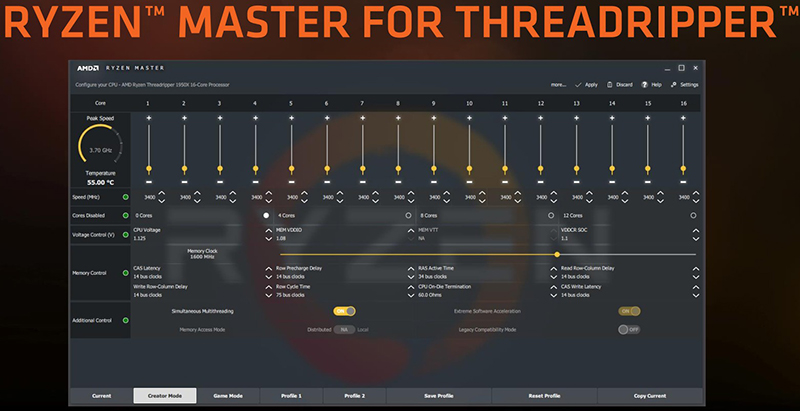Image resolution: width=800 pixels, height=411 pixels.
Task: Click the green indicator beside Memory Control
Action: pos(125,272)
